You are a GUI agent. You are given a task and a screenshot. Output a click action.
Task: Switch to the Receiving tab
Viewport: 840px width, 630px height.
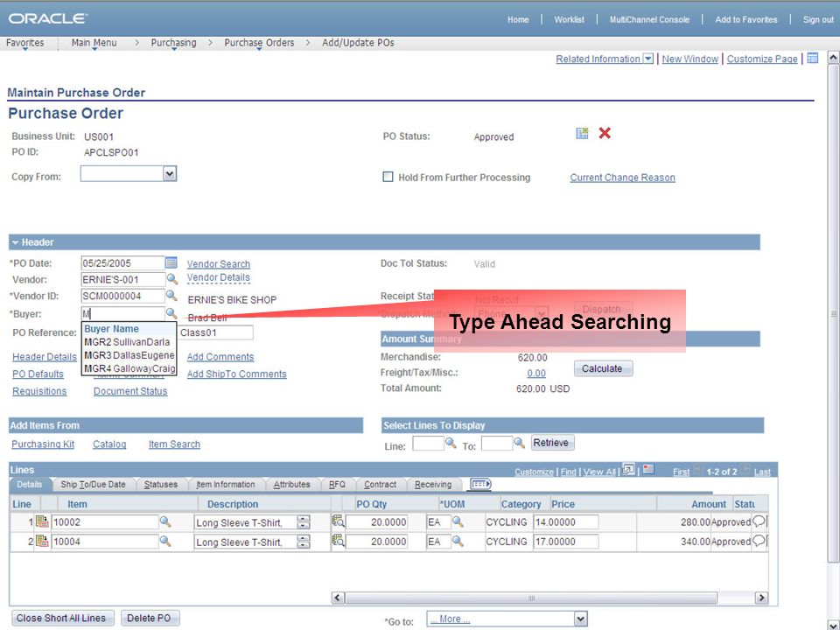pos(433,484)
